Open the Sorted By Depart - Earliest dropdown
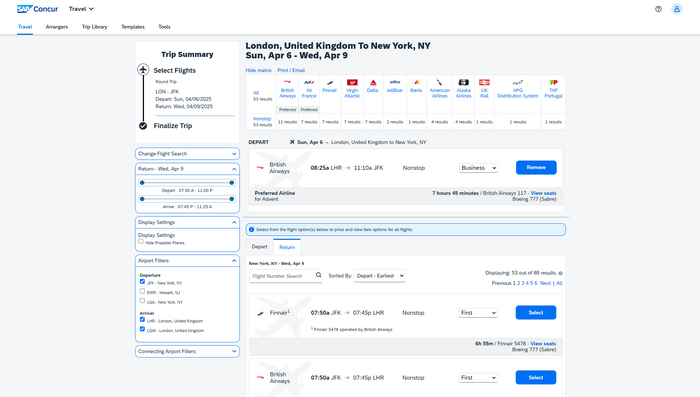 [x=379, y=276]
